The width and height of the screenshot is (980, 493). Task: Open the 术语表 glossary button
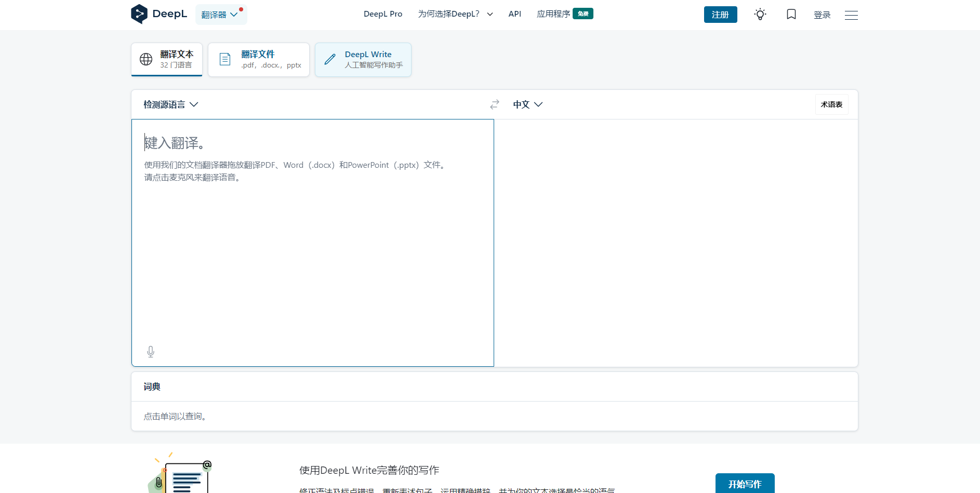[831, 104]
